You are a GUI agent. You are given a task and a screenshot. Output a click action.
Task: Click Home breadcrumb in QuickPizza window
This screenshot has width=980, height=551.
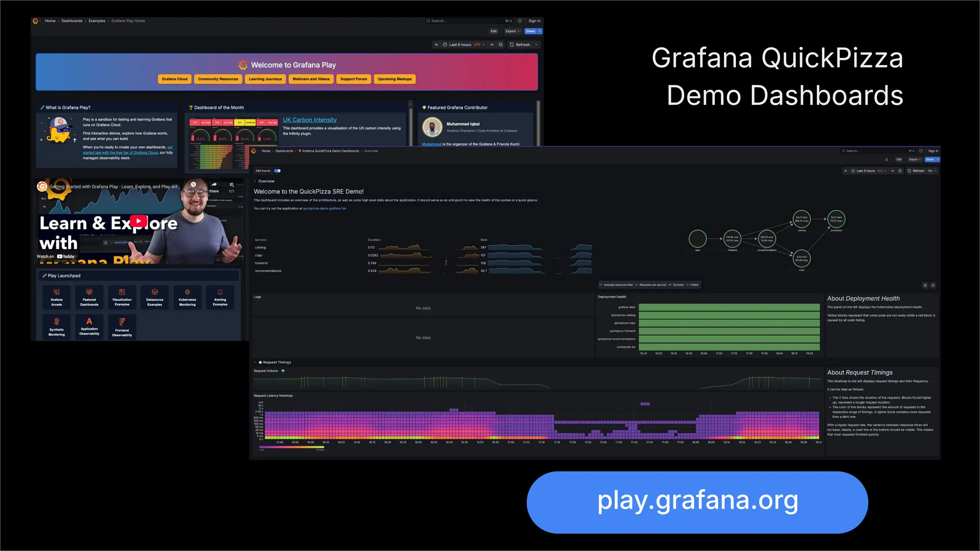266,151
